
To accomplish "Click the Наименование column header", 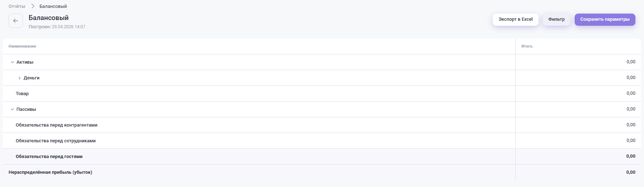I will point(22,46).
